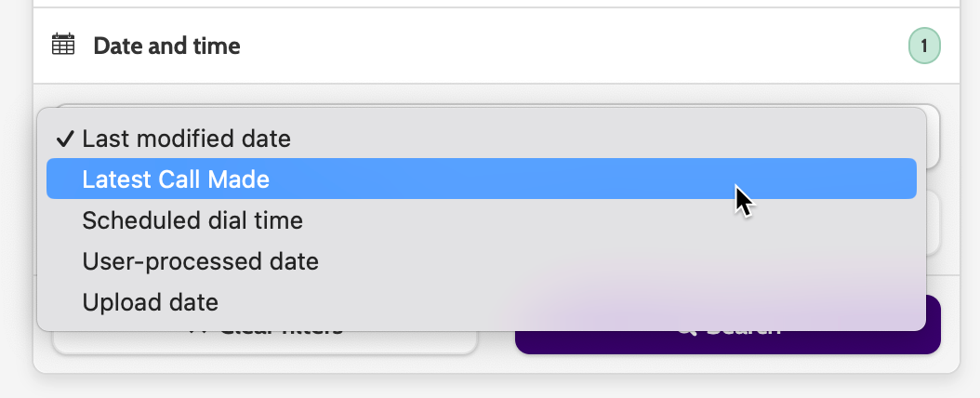Click the calendar icon beside Date and time
This screenshot has width=980, height=398.
[63, 45]
